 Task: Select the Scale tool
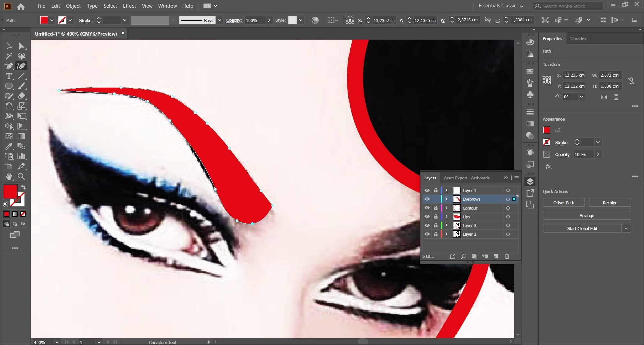pyautogui.click(x=22, y=106)
